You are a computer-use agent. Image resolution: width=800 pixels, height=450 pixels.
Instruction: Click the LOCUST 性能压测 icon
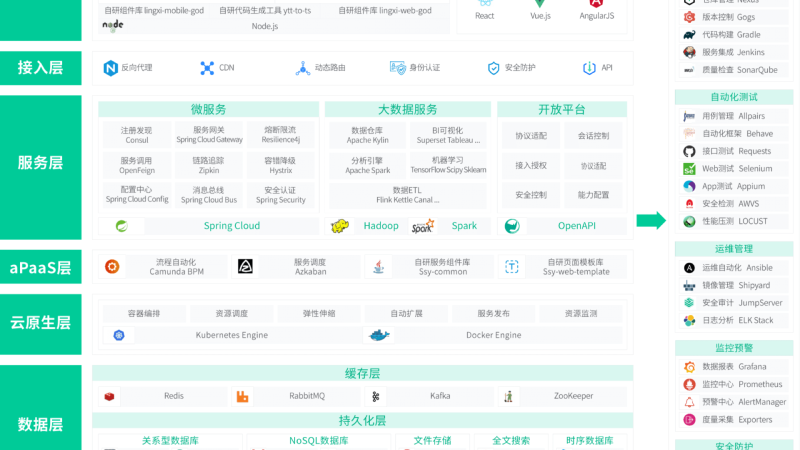click(689, 221)
